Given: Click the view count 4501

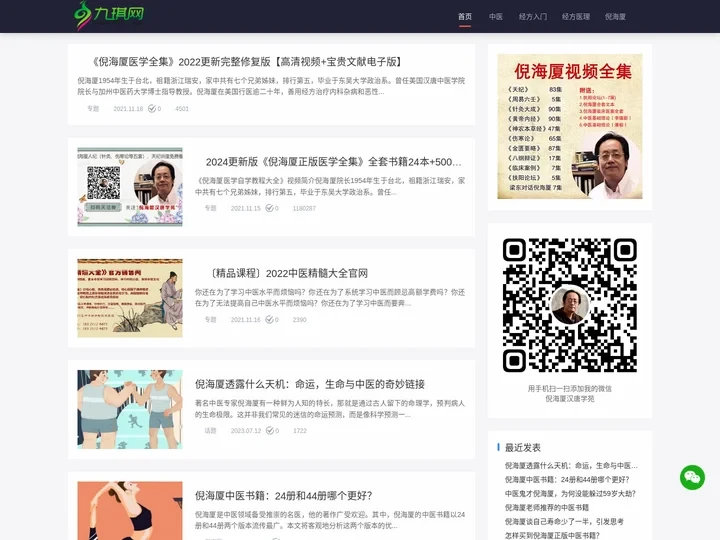Looking at the screenshot, I should coord(182,109).
